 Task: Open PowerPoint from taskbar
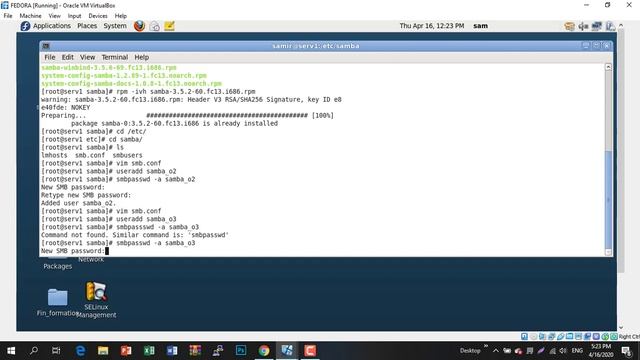pyautogui.click(x=126, y=351)
